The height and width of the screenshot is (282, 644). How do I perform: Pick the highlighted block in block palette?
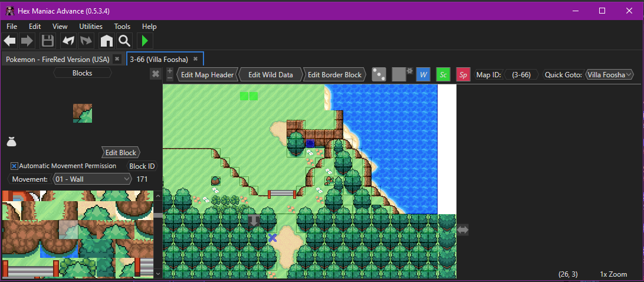68,229
